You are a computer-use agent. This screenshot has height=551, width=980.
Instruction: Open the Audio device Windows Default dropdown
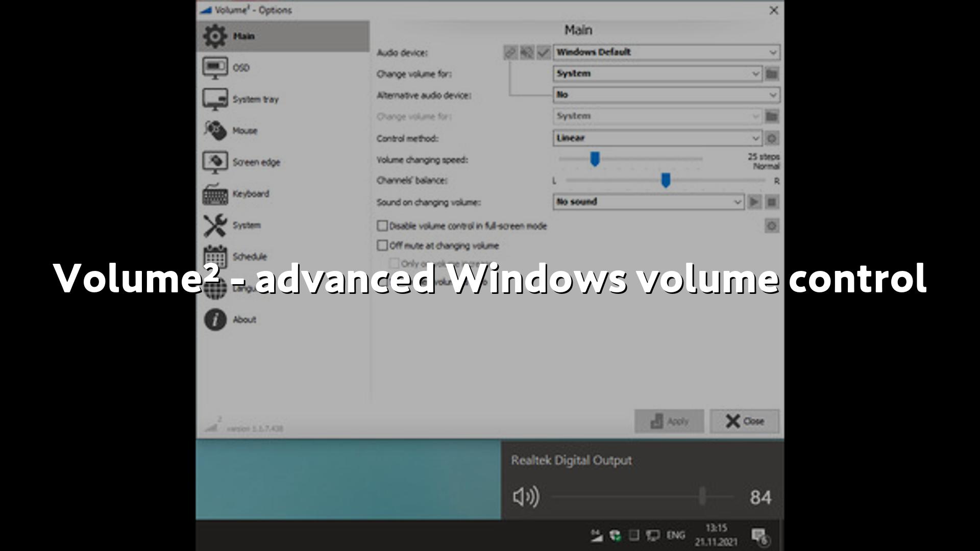[667, 52]
